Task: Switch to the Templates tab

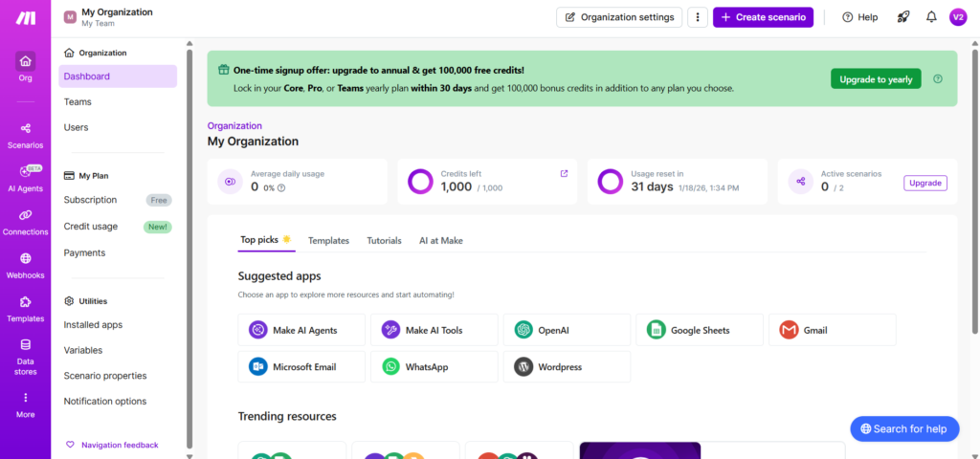Action: click(x=328, y=241)
